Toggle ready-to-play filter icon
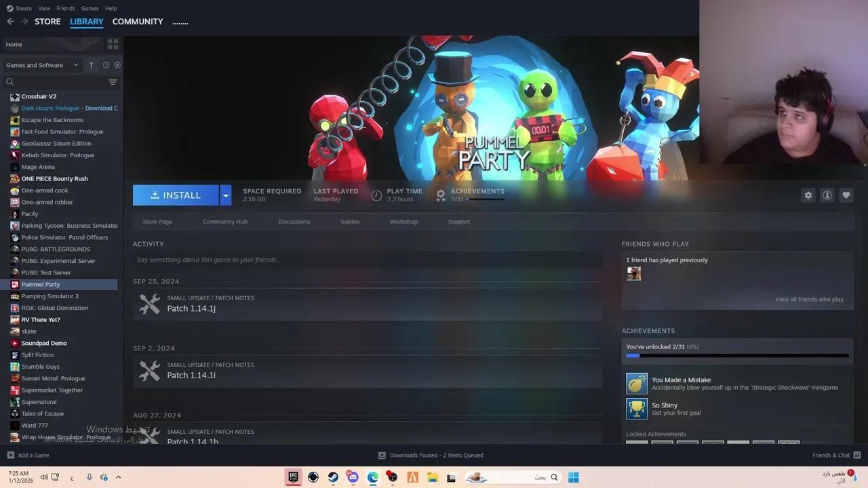The height and width of the screenshot is (488, 868). [x=117, y=65]
